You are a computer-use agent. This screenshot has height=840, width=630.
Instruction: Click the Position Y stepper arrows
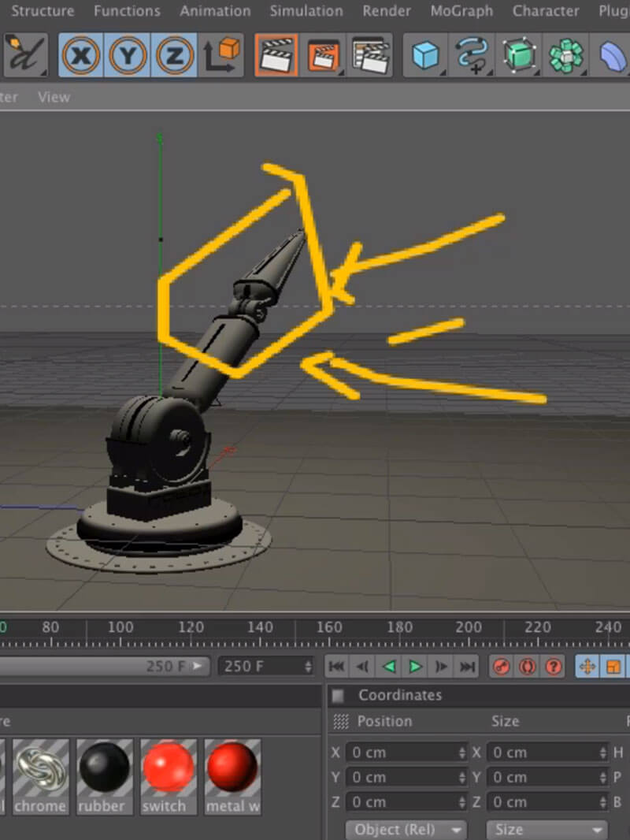462,777
